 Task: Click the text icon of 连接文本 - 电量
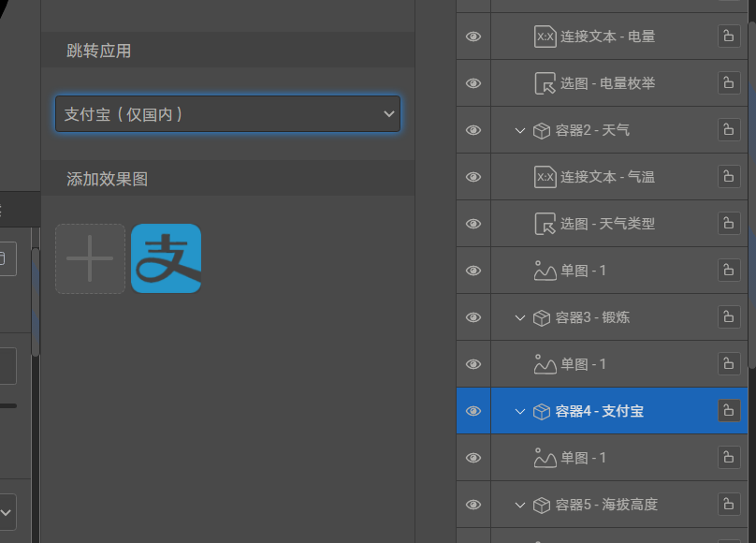tap(545, 37)
